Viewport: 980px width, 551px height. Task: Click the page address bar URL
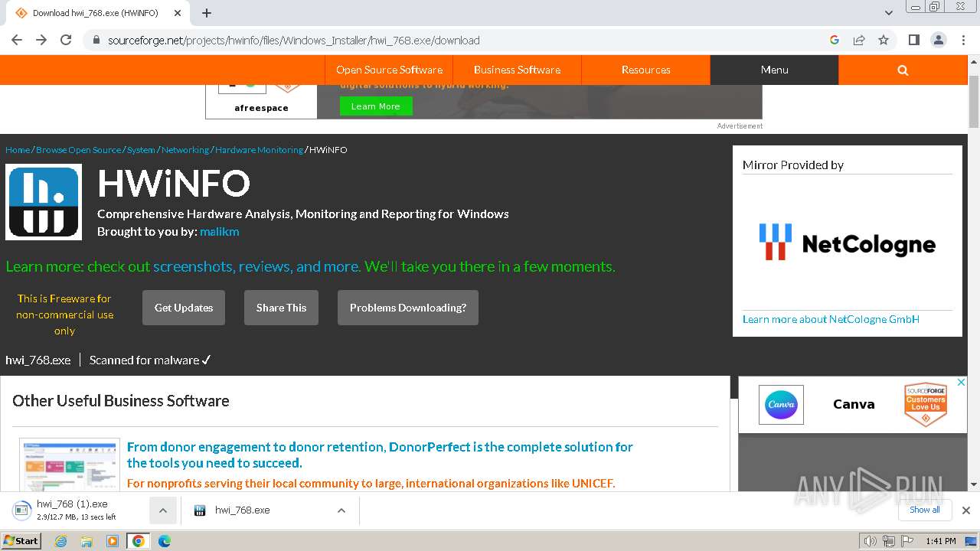(x=294, y=40)
